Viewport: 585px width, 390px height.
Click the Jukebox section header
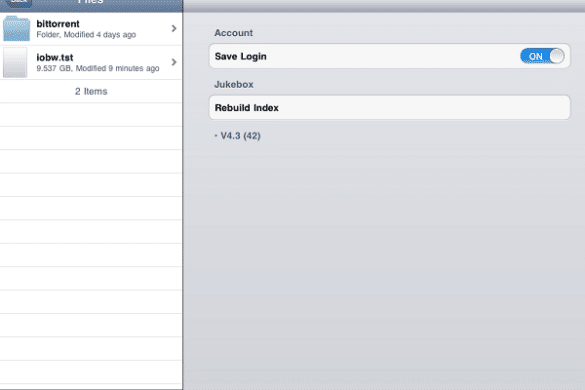234,84
